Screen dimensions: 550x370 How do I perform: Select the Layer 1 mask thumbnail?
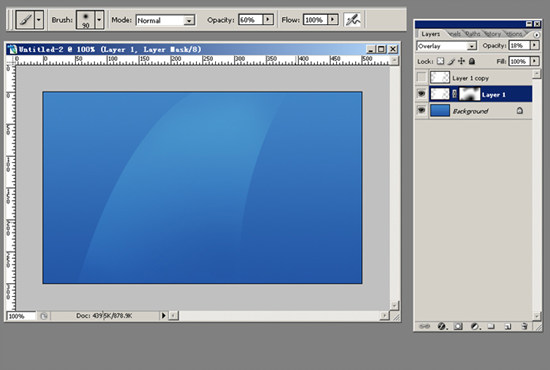coord(470,94)
